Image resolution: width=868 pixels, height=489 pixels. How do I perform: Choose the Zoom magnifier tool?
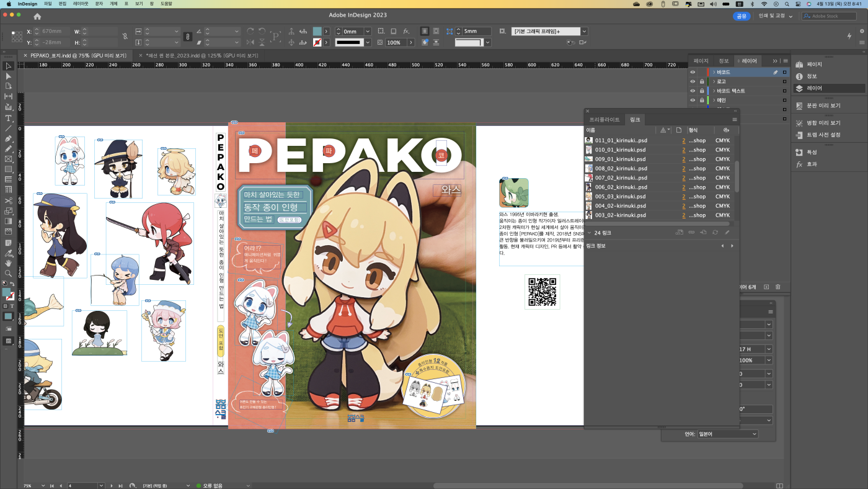9,273
